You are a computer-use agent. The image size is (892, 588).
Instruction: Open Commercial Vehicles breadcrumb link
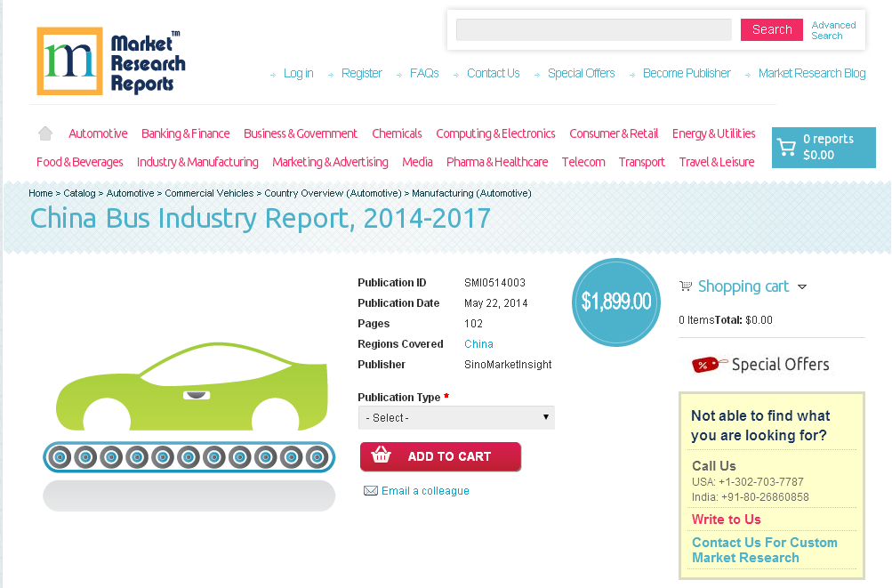[x=209, y=193]
